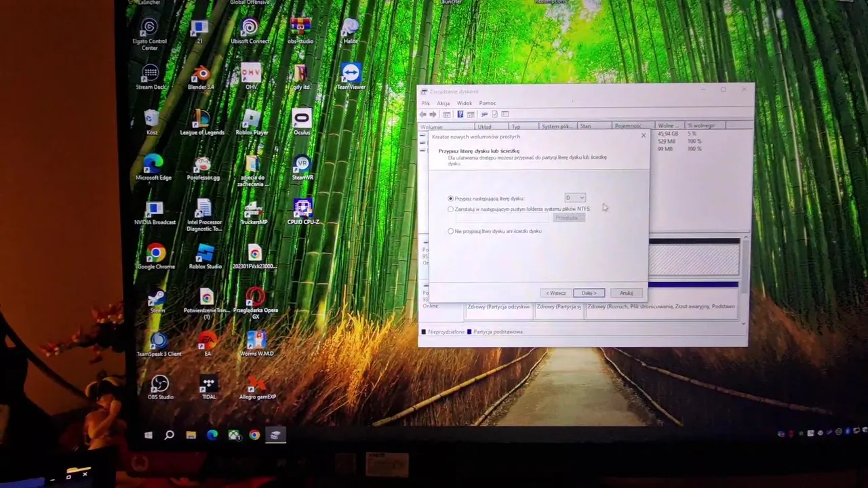868x488 pixels.
Task: Open the TeamSpeak 3 Client icon
Action: 159,344
